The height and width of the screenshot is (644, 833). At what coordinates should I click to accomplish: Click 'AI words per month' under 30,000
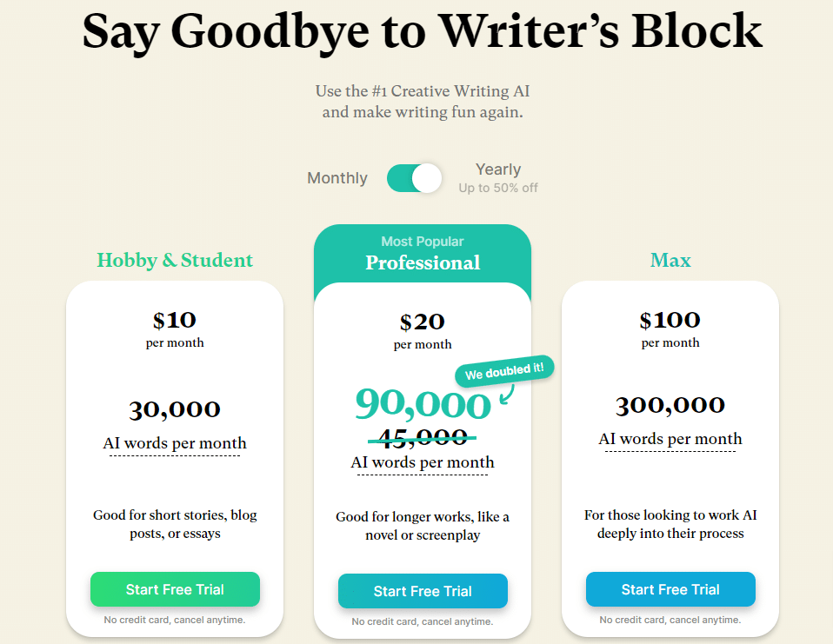(175, 443)
